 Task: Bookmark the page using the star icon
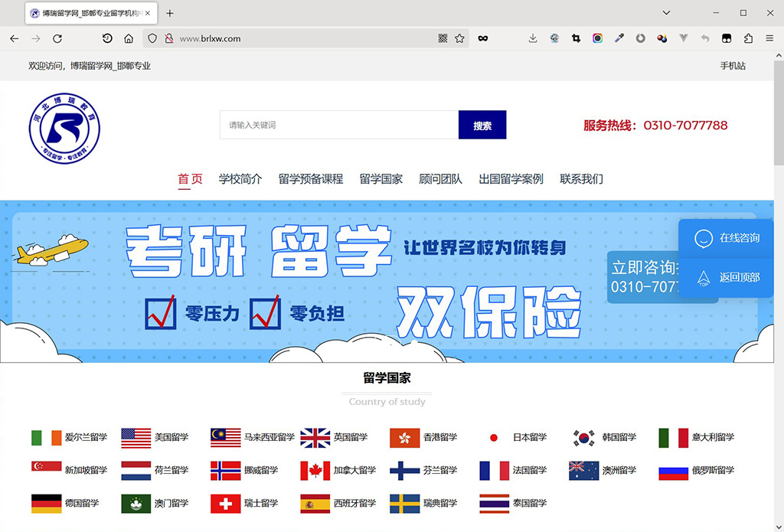[x=459, y=38]
